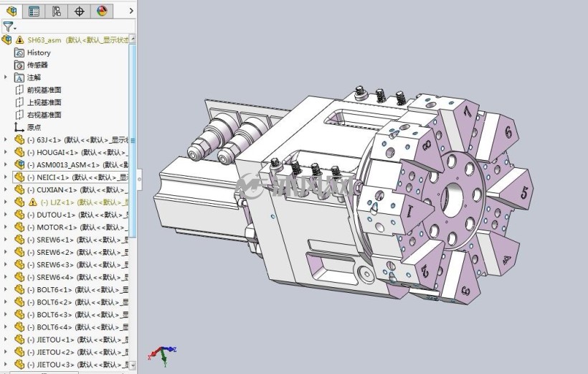Switch to the ConfigurationManager tab

(56, 11)
